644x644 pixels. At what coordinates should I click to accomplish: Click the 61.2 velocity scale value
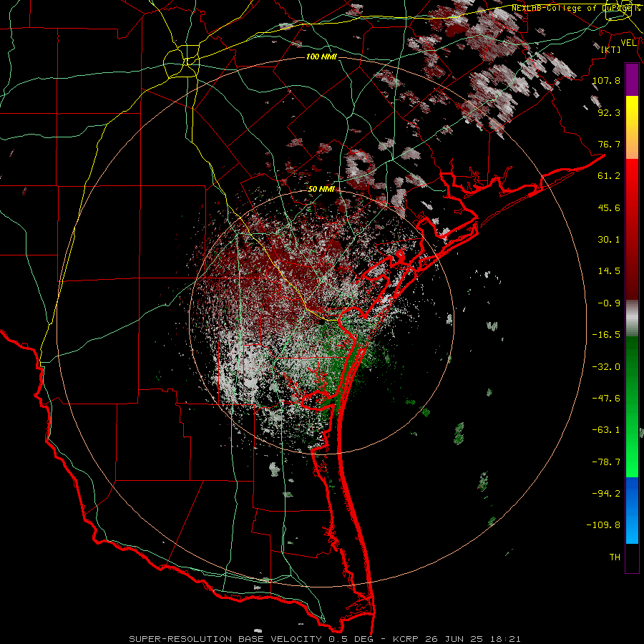click(609, 176)
